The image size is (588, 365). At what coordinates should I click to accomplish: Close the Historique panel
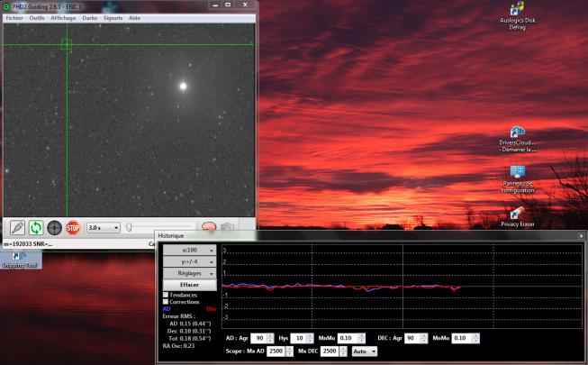(582, 236)
